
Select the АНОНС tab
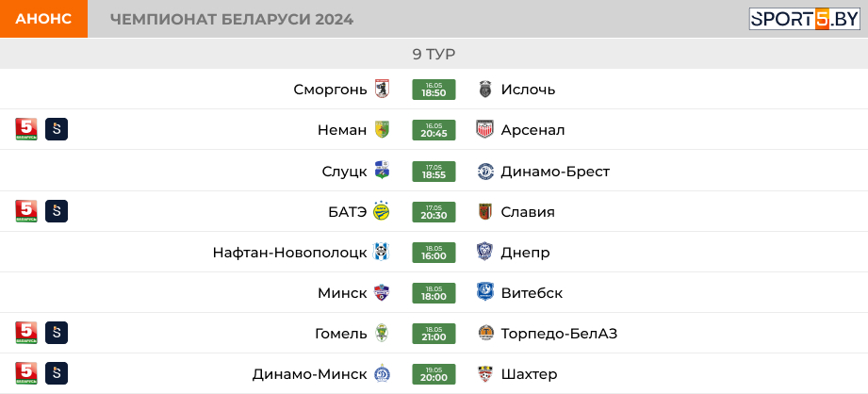[43, 19]
